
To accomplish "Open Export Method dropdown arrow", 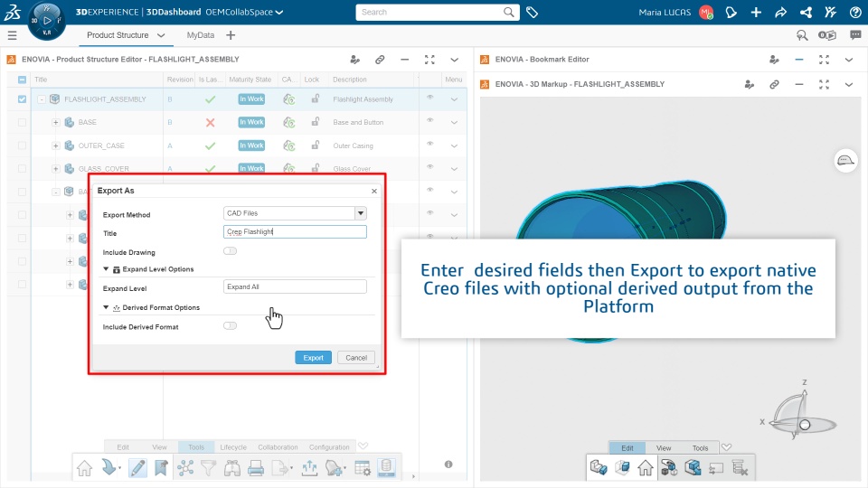I will [x=361, y=213].
